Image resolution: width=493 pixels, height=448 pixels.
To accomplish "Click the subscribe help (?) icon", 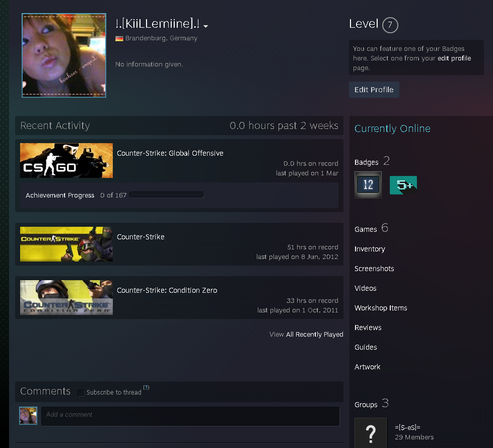I will click(146, 388).
